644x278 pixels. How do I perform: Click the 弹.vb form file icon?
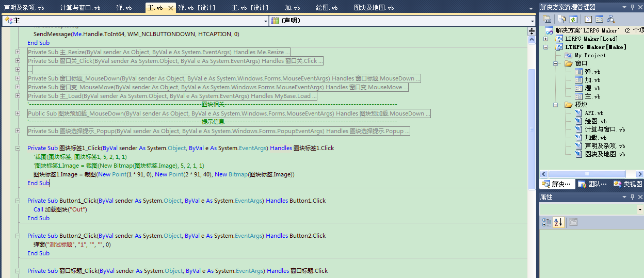(x=578, y=72)
